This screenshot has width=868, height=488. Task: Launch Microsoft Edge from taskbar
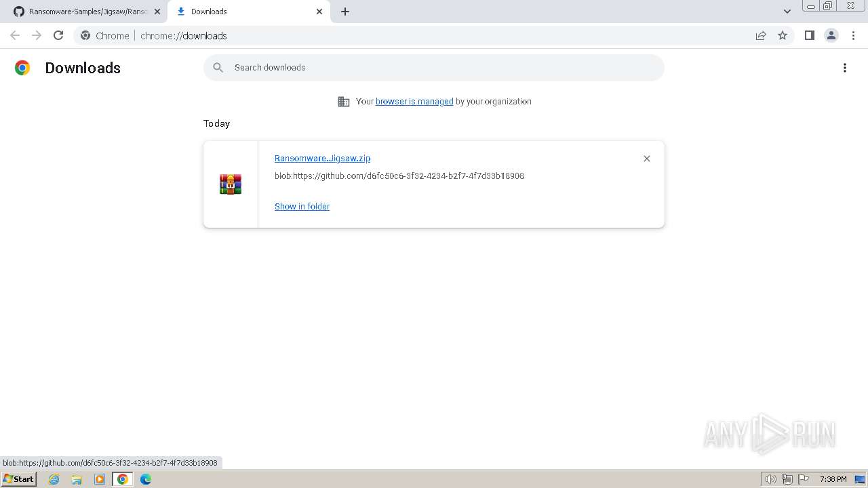click(146, 479)
